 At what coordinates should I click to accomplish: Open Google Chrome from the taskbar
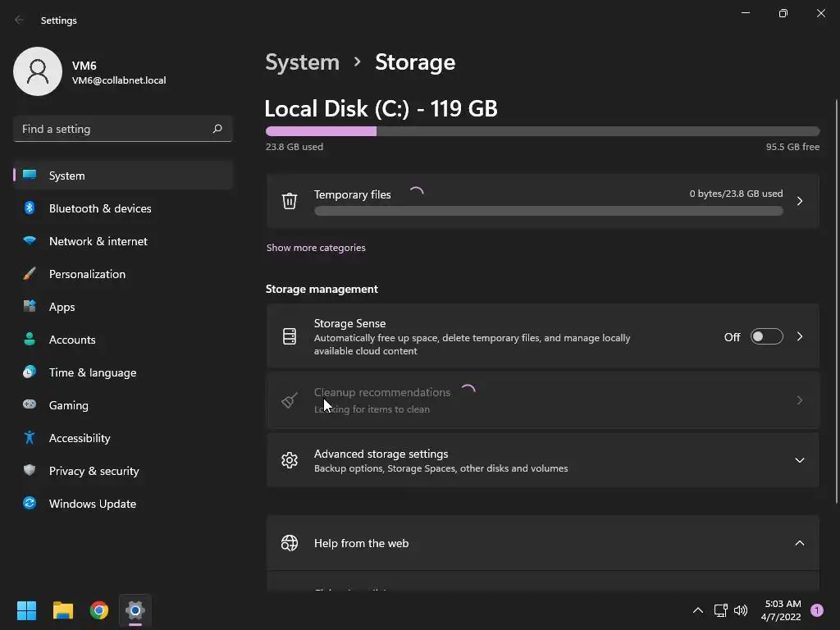tap(99, 610)
